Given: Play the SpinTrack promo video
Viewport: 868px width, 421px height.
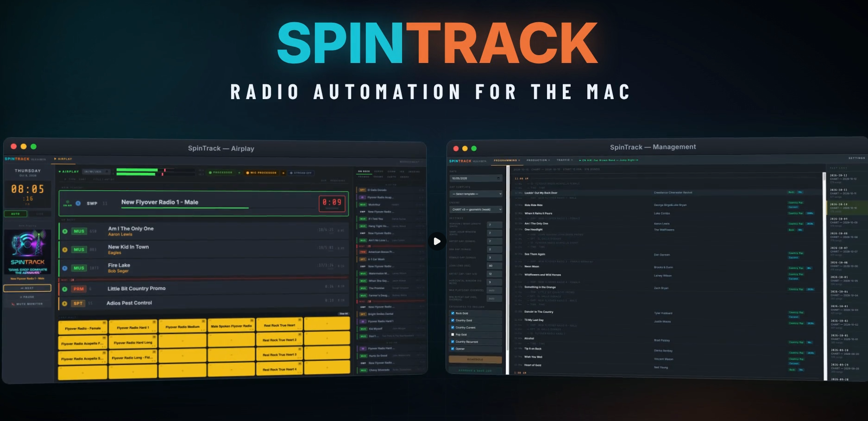Looking at the screenshot, I should (437, 241).
